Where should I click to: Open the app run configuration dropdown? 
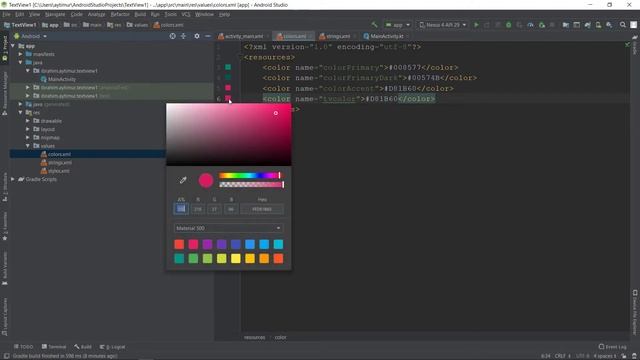[x=398, y=25]
